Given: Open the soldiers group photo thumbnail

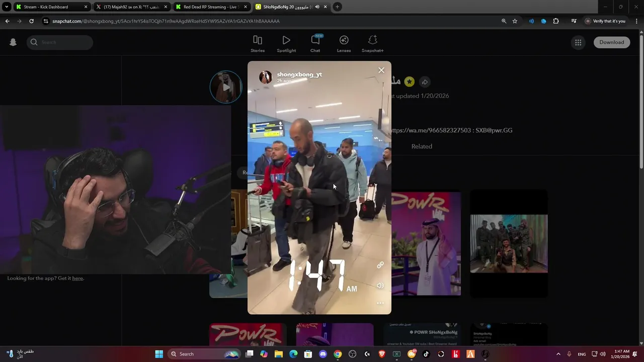Looking at the screenshot, I should pyautogui.click(x=509, y=244).
